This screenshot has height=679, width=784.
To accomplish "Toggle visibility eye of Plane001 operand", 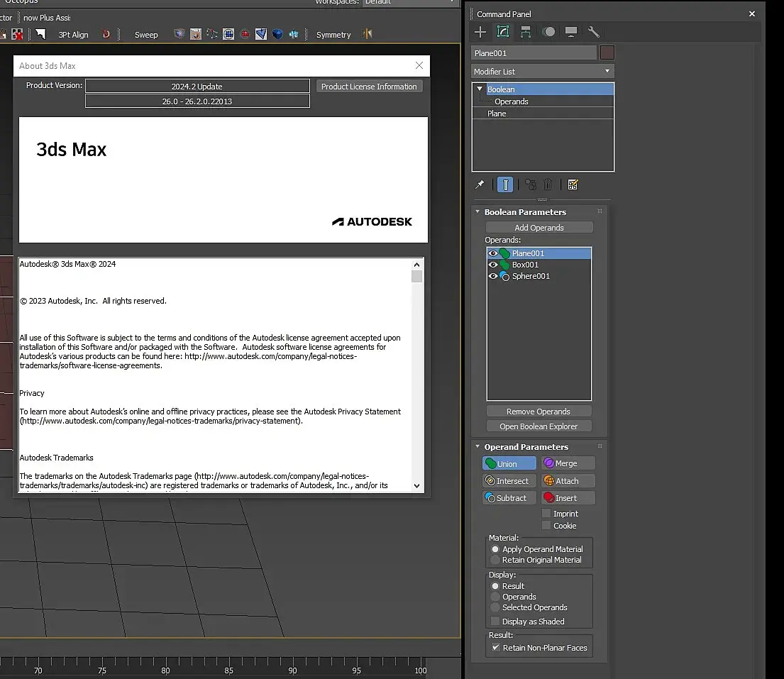I will pyautogui.click(x=493, y=253).
